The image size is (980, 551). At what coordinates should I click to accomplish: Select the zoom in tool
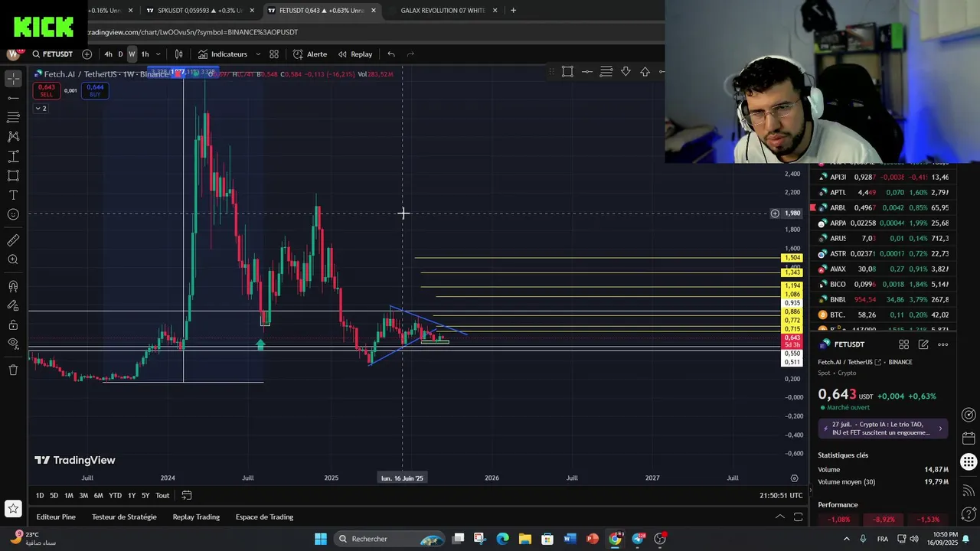(13, 260)
